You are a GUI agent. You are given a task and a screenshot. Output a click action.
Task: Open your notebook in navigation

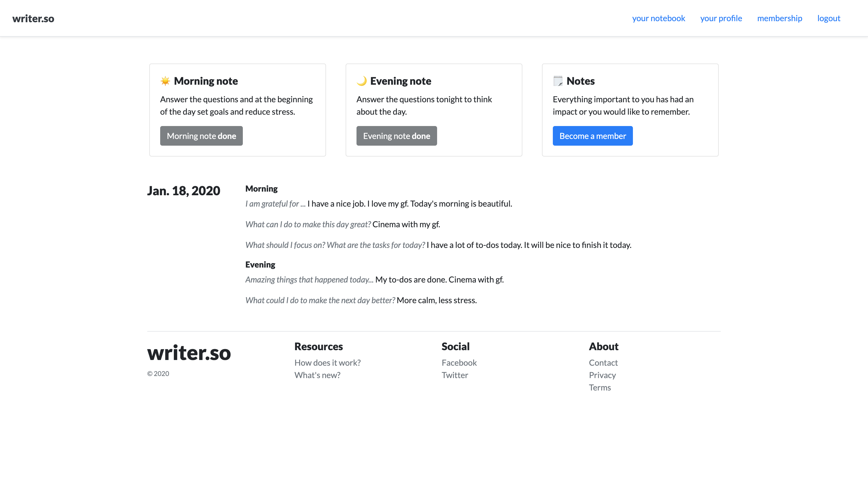coord(658,18)
